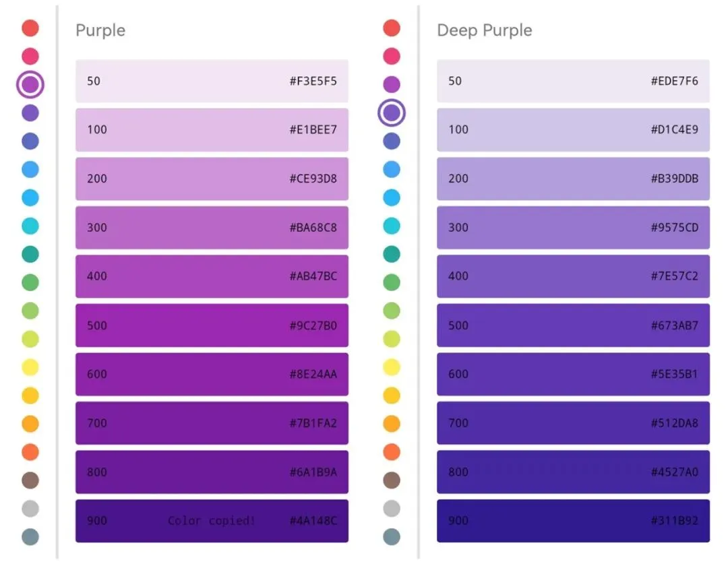Click the Purple 900 swatch showing "Color copied!"
This screenshot has height=564, width=728.
(212, 520)
